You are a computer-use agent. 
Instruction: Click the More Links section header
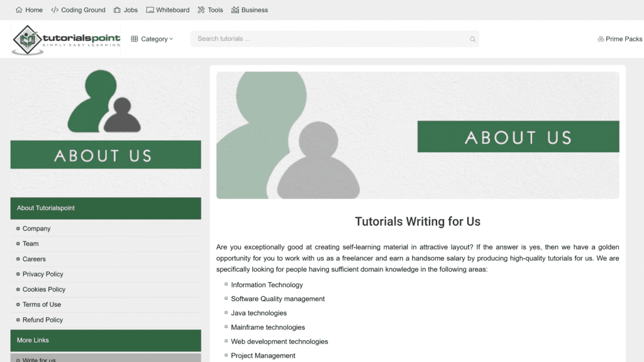click(x=106, y=340)
